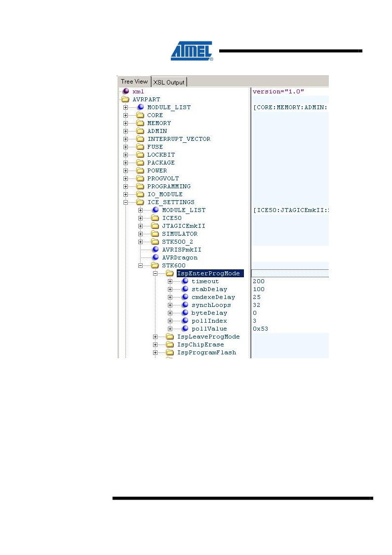The height and width of the screenshot is (555, 392).
Task: Click the blue ball icon beside top MODULE_LIST
Action: pos(141,107)
